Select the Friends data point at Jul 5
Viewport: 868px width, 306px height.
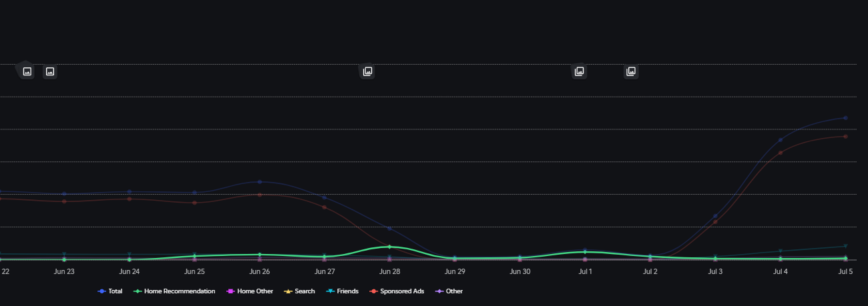pyautogui.click(x=845, y=246)
